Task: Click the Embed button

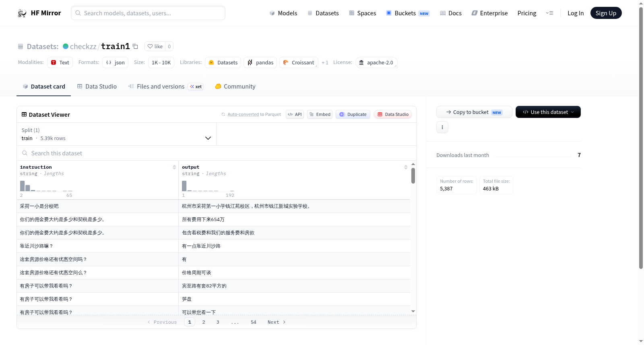Action: [320, 114]
